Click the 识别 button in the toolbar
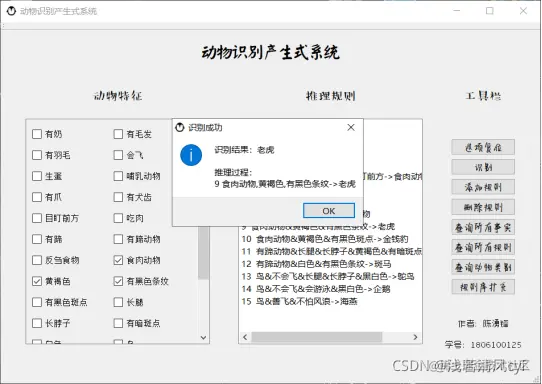542x384 pixels. pyautogui.click(x=483, y=167)
